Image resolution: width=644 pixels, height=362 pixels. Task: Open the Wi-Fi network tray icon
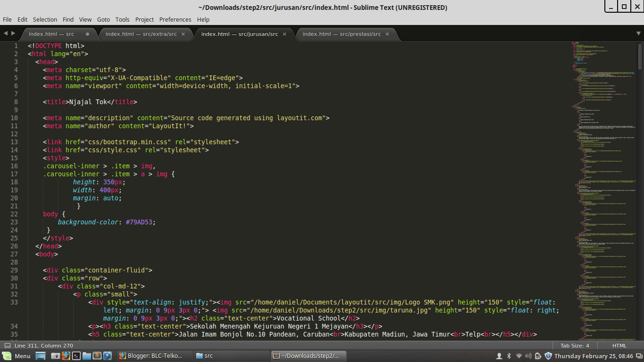pyautogui.click(x=519, y=356)
